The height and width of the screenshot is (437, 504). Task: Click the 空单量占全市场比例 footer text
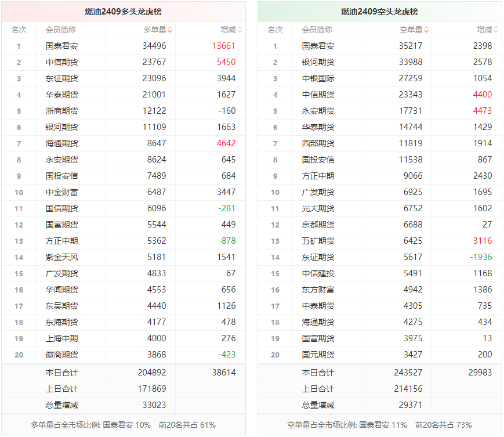[x=379, y=425]
